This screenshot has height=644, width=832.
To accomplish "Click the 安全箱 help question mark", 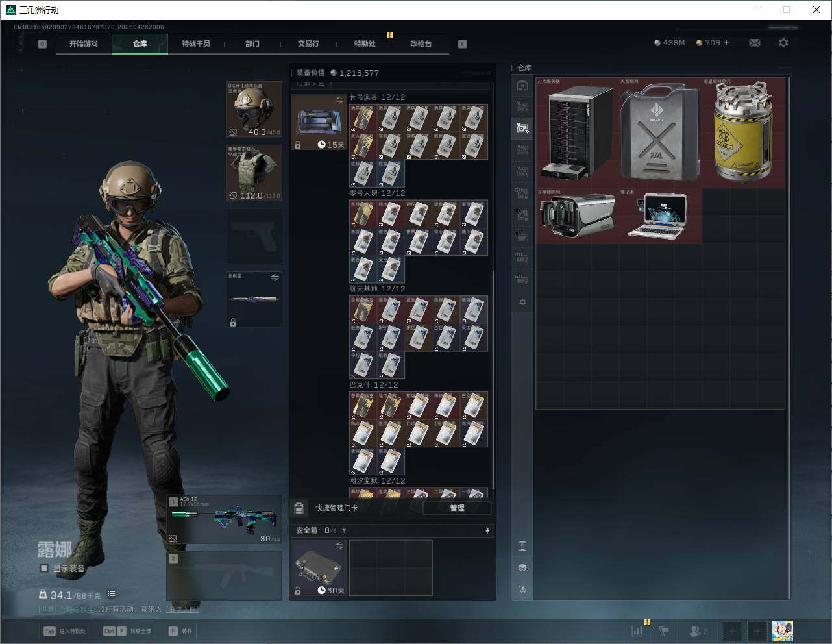I will click(344, 531).
